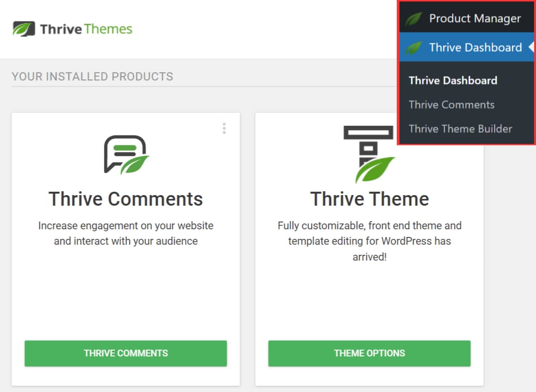
Task: Click the Thrive Theme builder icon
Action: 369,154
